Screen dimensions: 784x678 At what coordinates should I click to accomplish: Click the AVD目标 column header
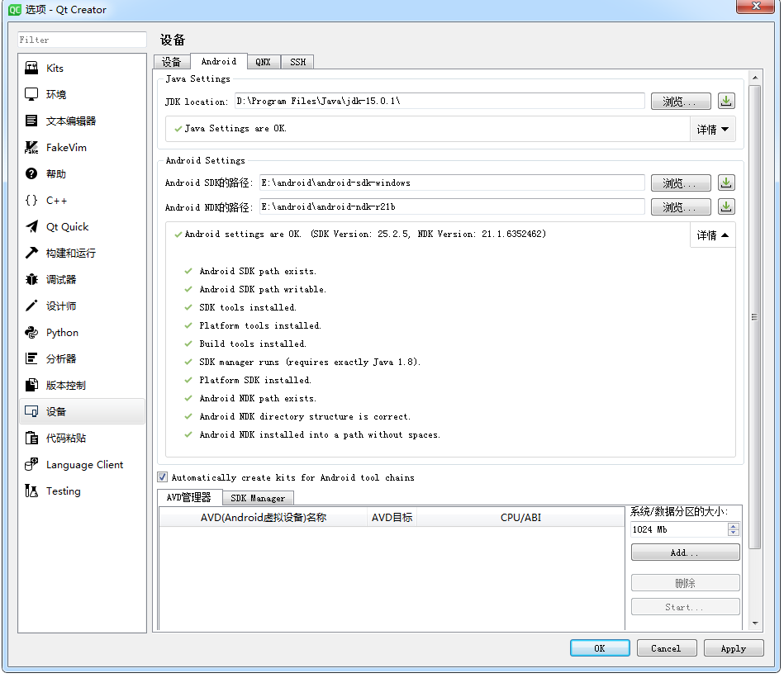coord(392,518)
